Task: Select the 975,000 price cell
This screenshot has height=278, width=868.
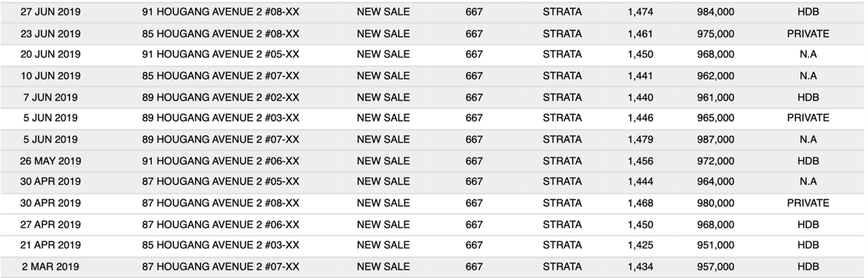Action: [x=716, y=33]
